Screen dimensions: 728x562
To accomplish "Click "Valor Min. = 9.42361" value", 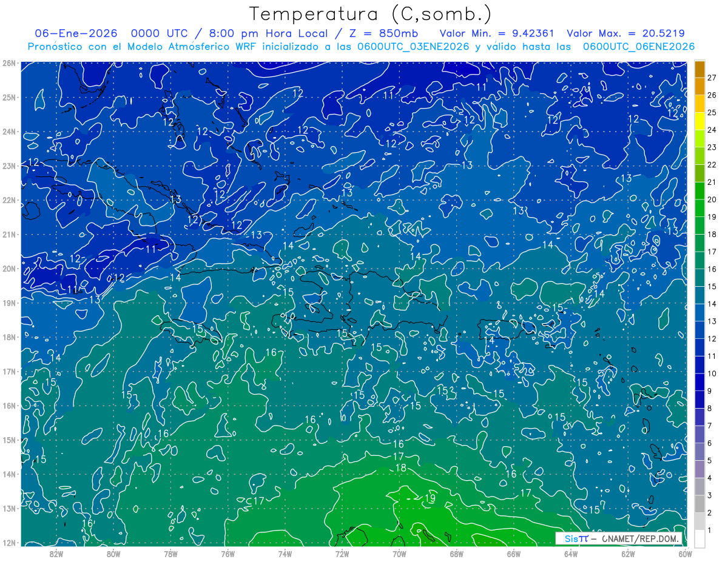I will (x=497, y=33).
